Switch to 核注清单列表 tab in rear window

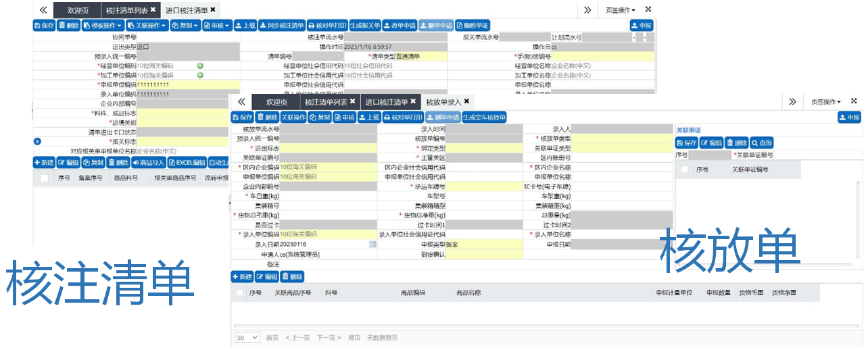pyautogui.click(x=130, y=10)
